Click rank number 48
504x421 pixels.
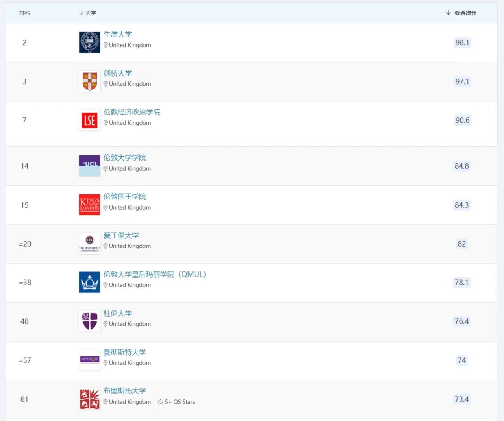point(24,321)
